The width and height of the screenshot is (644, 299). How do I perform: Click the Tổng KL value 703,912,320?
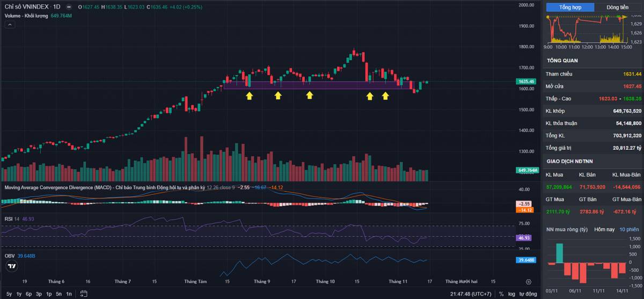pos(626,135)
